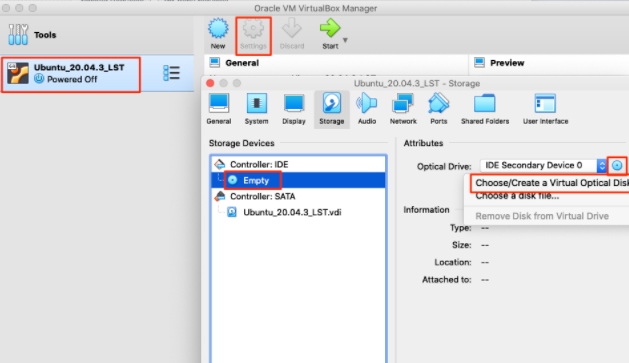Click the Controller: SATA icon
629x363 pixels.
click(220, 196)
